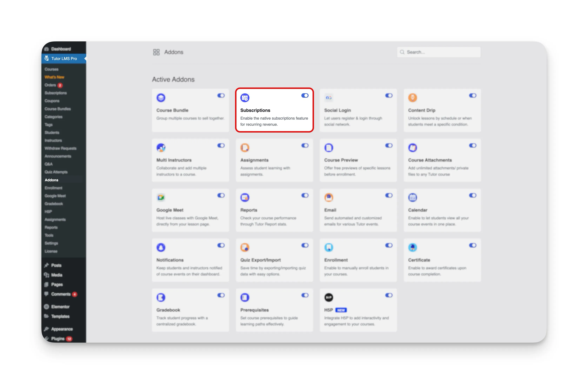Toggle the Subscriptions addon switch

[x=305, y=96]
